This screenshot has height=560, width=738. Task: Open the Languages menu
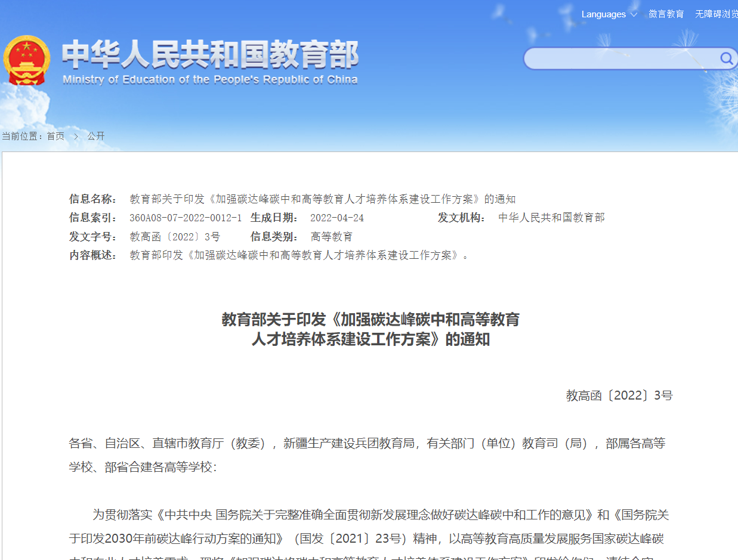click(x=603, y=14)
